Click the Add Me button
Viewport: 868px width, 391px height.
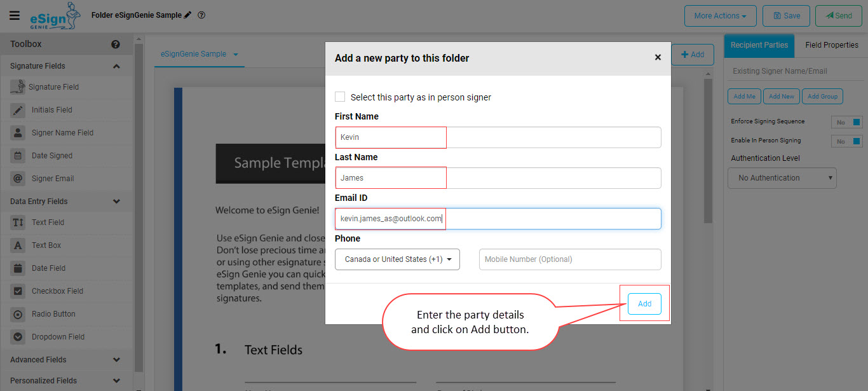point(744,97)
